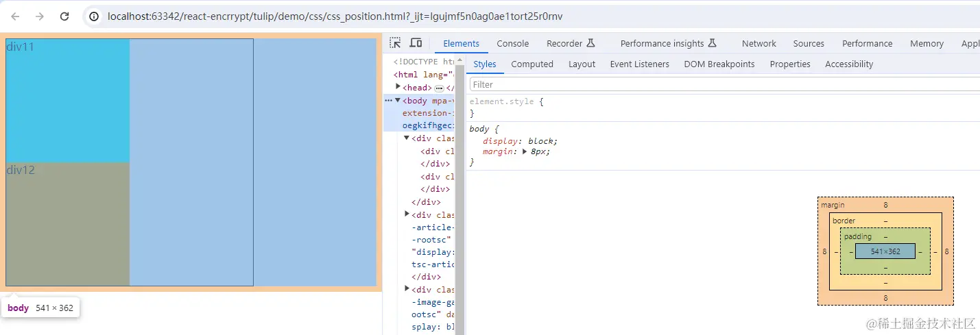Select the DOM Breakpoints sub-tab
The image size is (980, 335).
[719, 64]
